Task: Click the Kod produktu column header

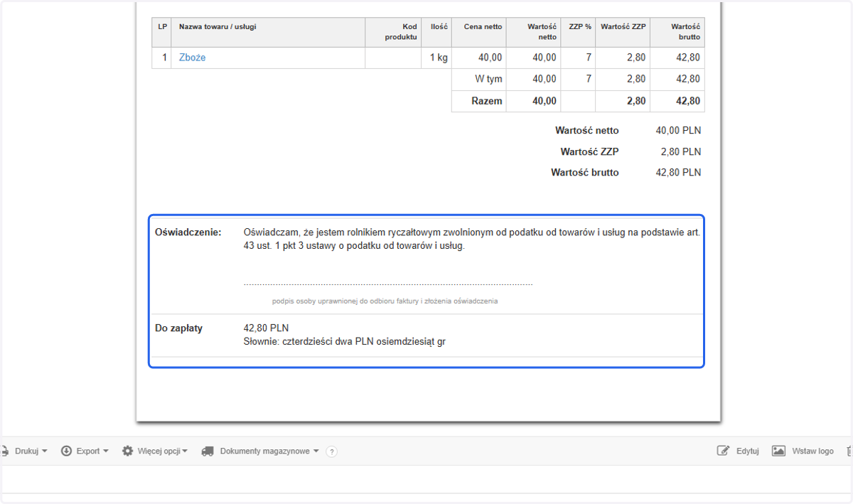Action: 393,32
